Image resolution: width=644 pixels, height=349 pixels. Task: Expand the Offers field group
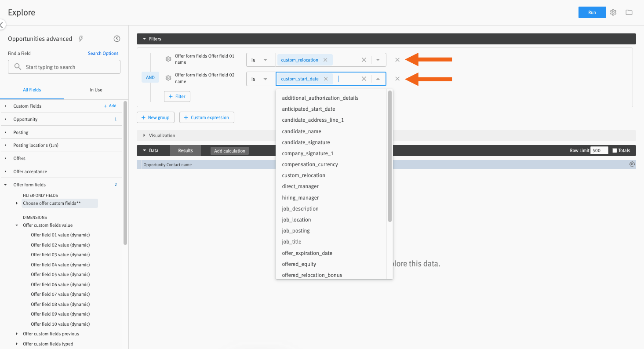[x=6, y=158]
